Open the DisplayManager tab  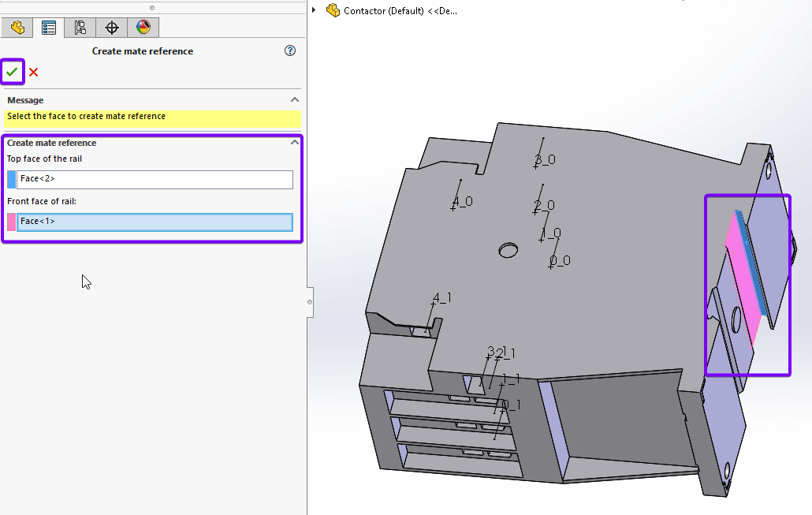point(143,28)
